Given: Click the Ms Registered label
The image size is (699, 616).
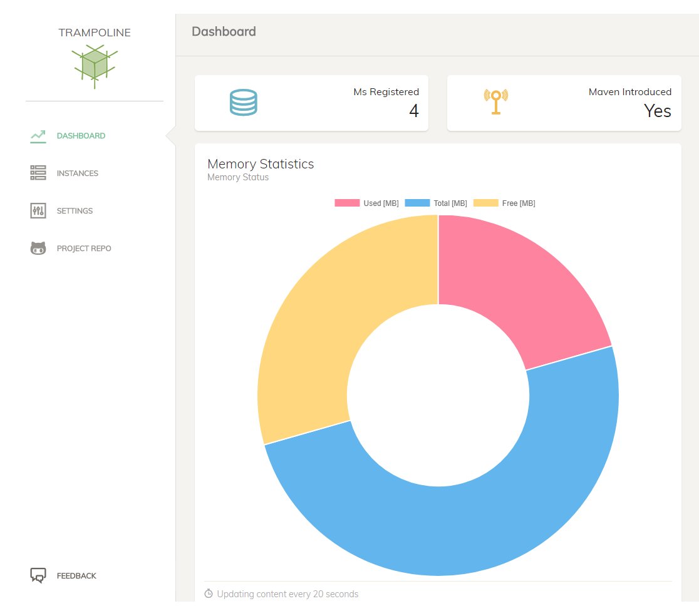Looking at the screenshot, I should [x=386, y=92].
